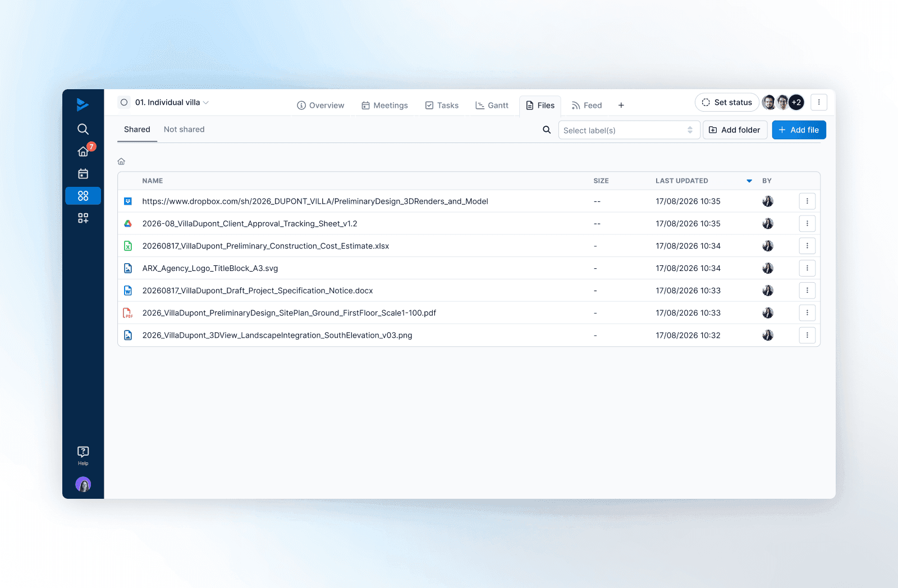Switch to the Gantt tab
The image size is (898, 588).
[x=492, y=105]
